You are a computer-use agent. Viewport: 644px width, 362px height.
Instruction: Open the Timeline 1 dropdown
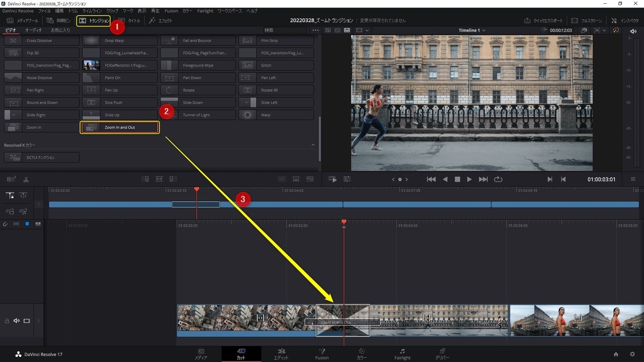pos(472,31)
